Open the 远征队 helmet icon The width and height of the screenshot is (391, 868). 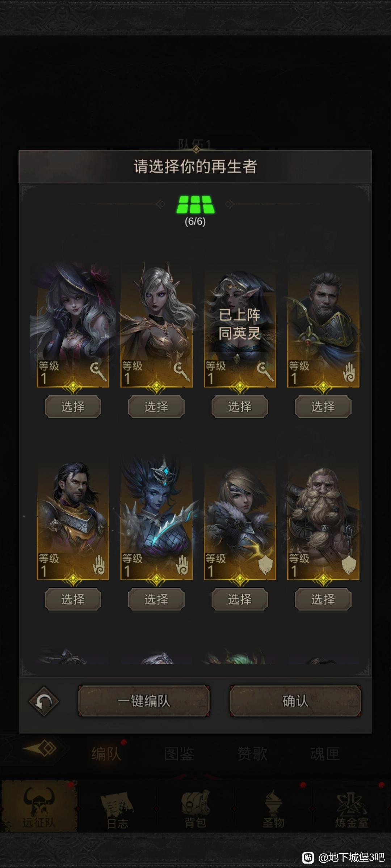39,805
